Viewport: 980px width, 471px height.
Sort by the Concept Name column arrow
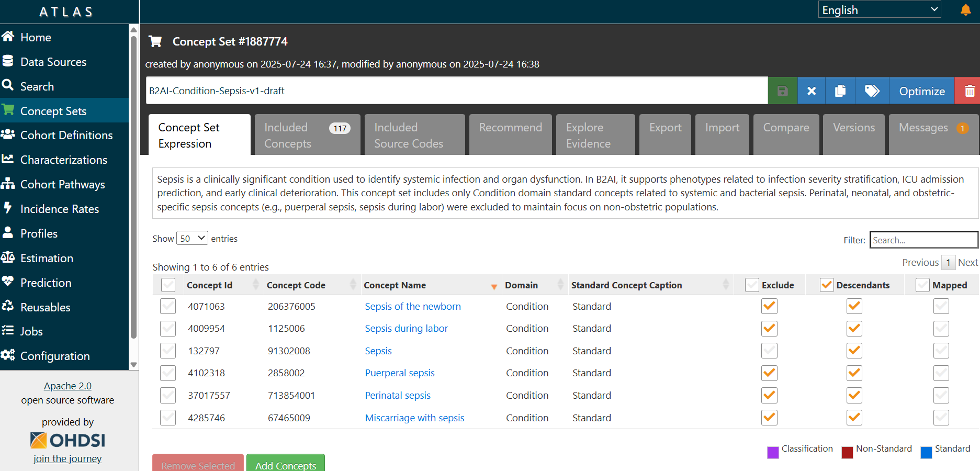(493, 286)
